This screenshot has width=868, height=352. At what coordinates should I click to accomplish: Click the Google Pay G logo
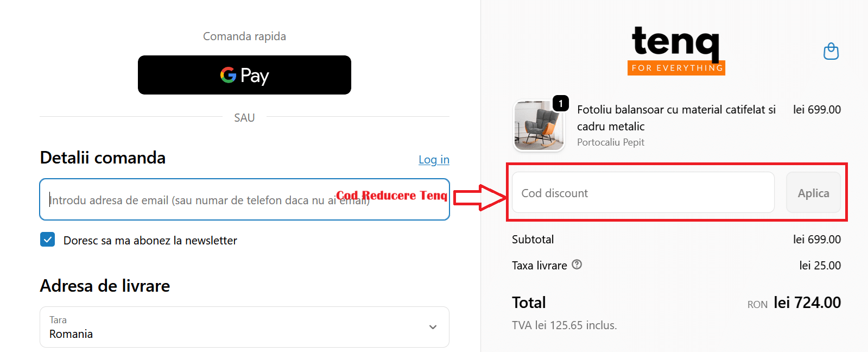click(227, 76)
